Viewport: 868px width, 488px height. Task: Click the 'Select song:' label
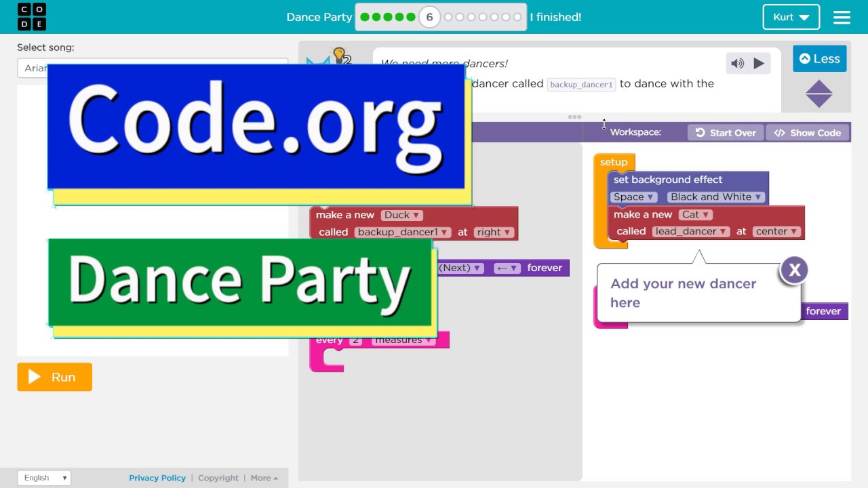tap(45, 47)
